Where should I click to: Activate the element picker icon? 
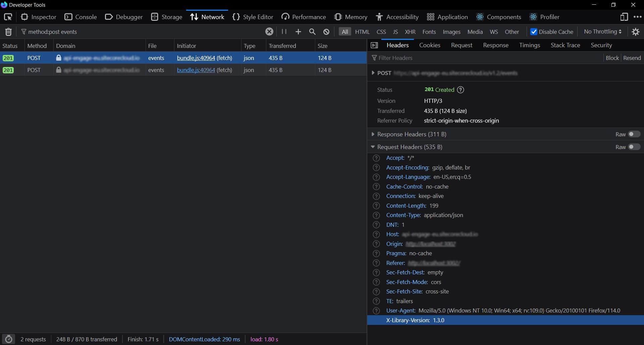pyautogui.click(x=8, y=17)
